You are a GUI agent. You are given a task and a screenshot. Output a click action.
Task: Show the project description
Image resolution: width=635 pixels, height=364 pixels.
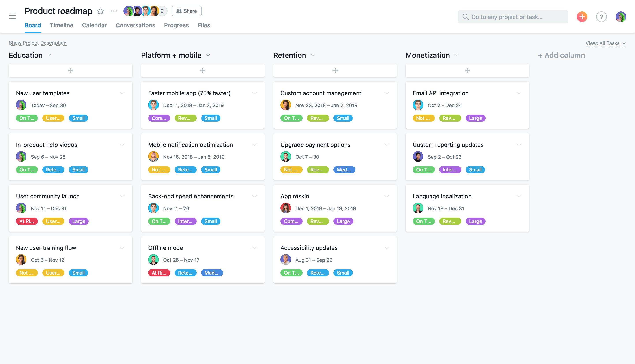click(x=37, y=43)
